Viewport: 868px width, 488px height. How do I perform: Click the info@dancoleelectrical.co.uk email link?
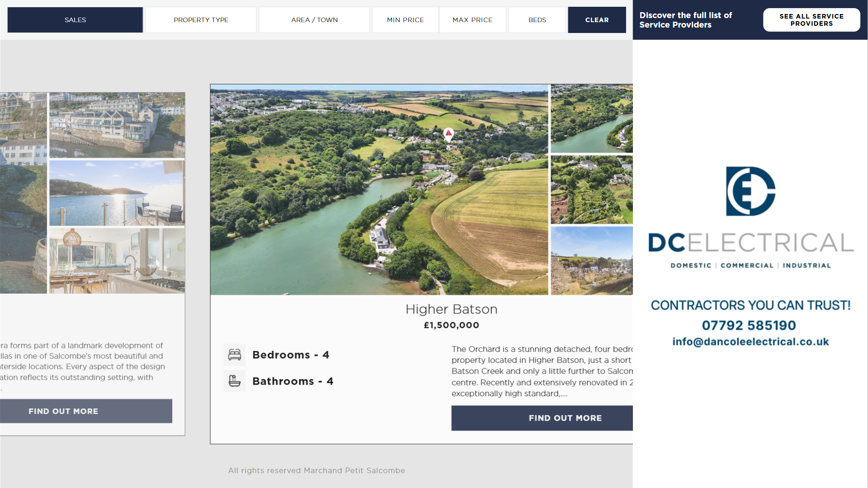(750, 342)
